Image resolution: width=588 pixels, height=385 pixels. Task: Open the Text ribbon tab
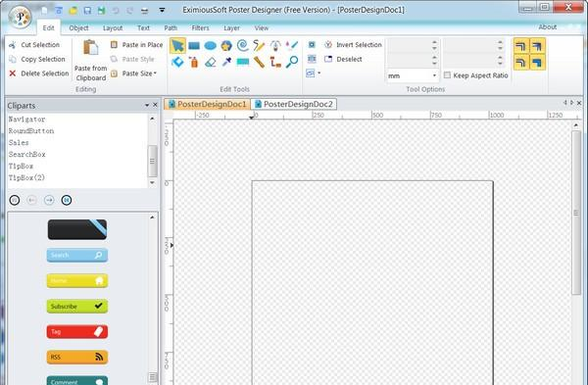tap(143, 27)
